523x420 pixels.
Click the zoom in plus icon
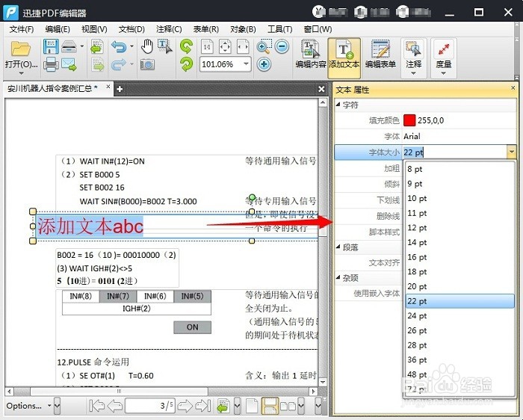264,64
